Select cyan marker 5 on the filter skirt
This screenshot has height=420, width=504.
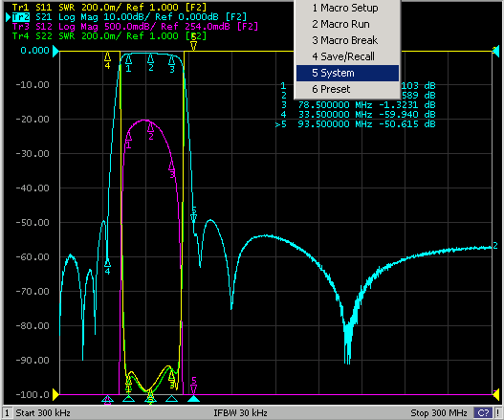pos(193,215)
